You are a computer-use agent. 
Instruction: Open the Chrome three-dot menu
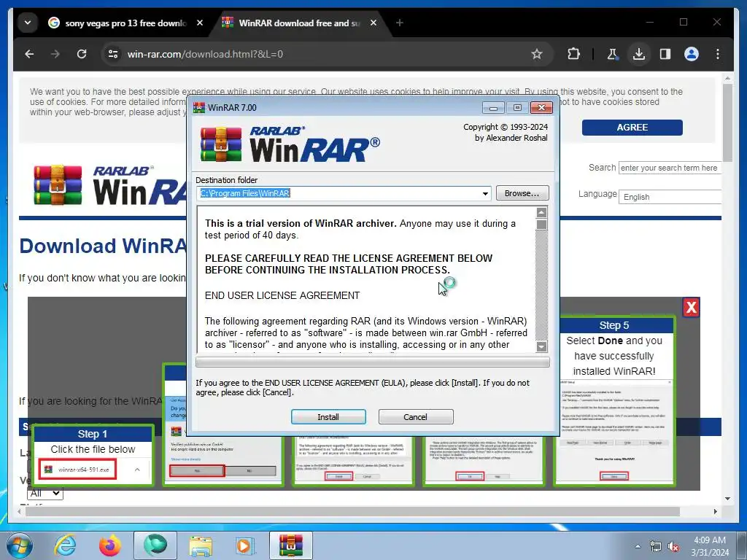point(718,54)
